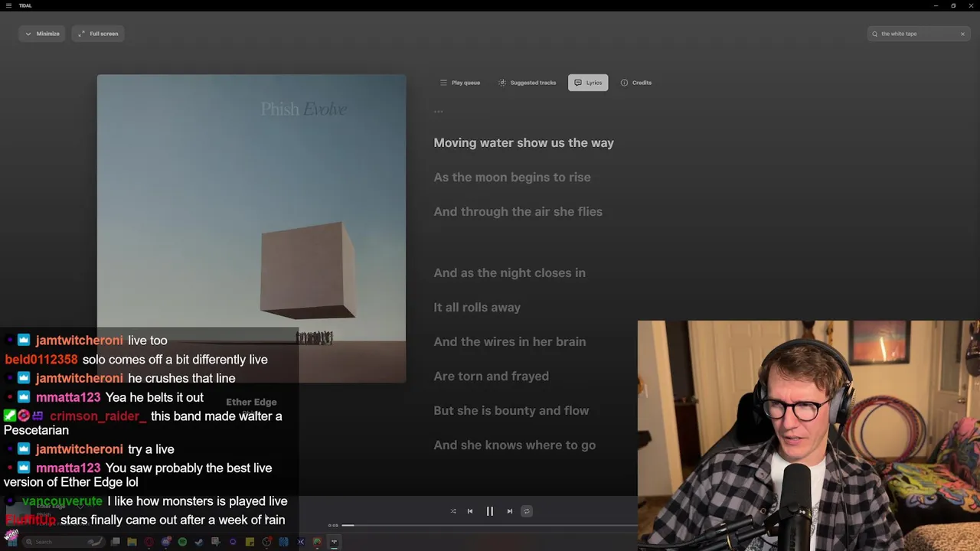Open Spotify from taskbar
The height and width of the screenshot is (551, 980).
(x=182, y=542)
